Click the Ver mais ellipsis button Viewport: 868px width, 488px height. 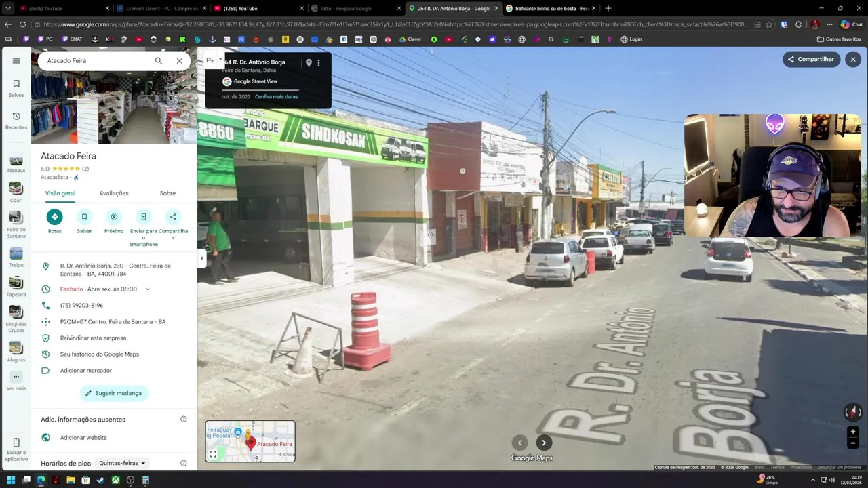coord(16,377)
